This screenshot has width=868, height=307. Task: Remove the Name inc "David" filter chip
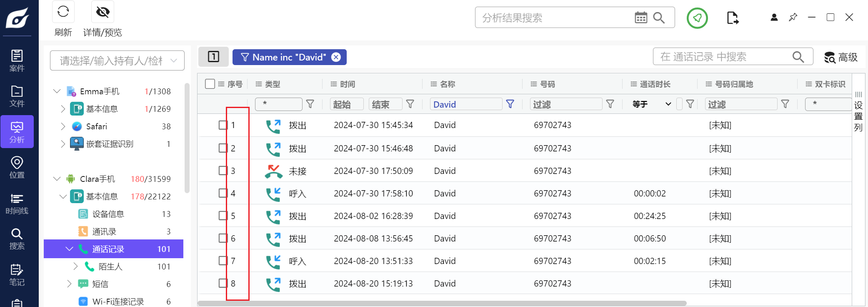point(336,57)
